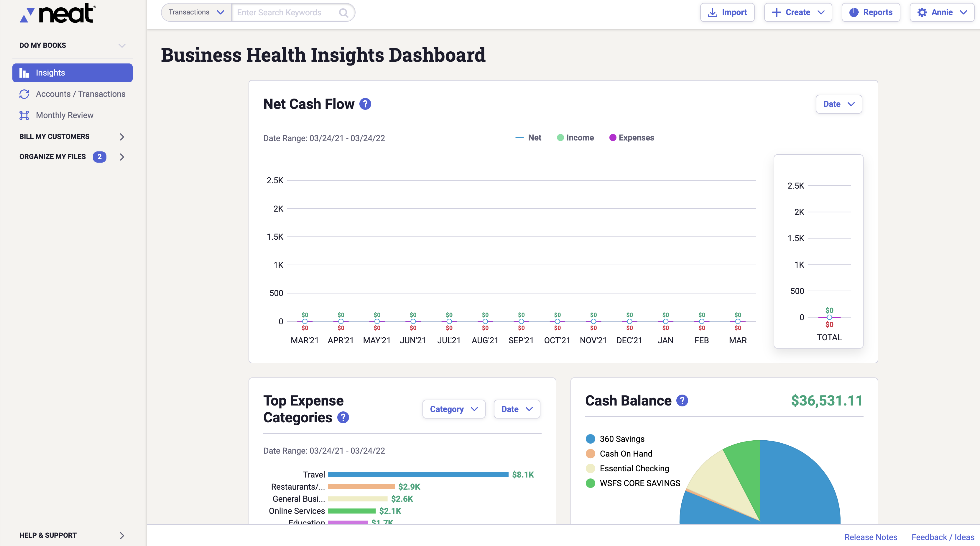Click the Import download icon
This screenshot has height=546, width=980.
coord(712,13)
